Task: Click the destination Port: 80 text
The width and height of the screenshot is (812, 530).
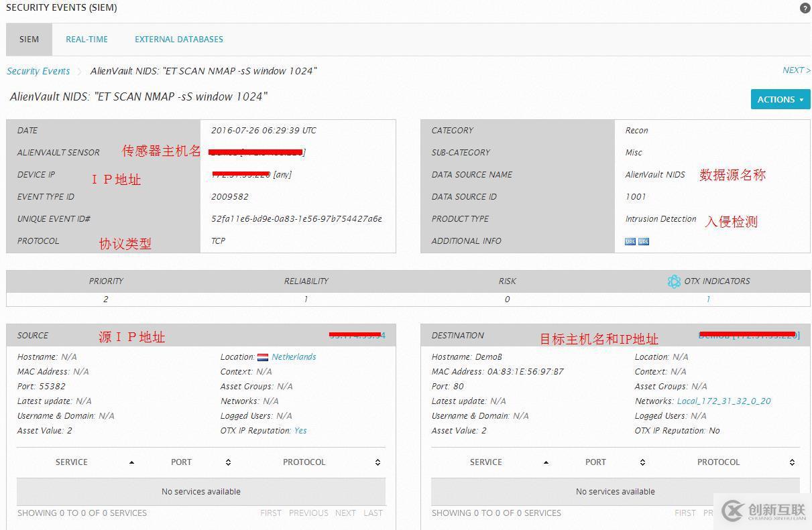Action: [x=448, y=387]
